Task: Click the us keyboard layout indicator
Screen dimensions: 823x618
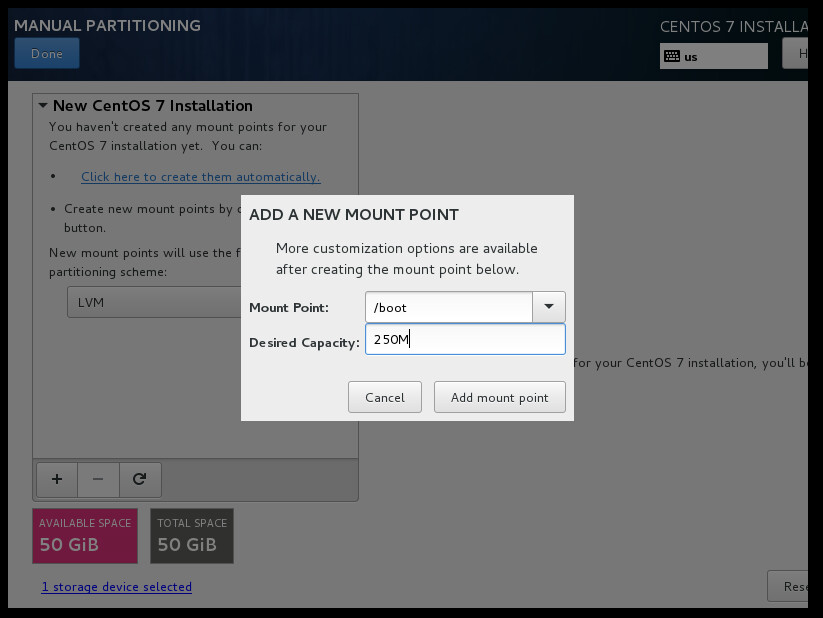Action: click(x=713, y=56)
